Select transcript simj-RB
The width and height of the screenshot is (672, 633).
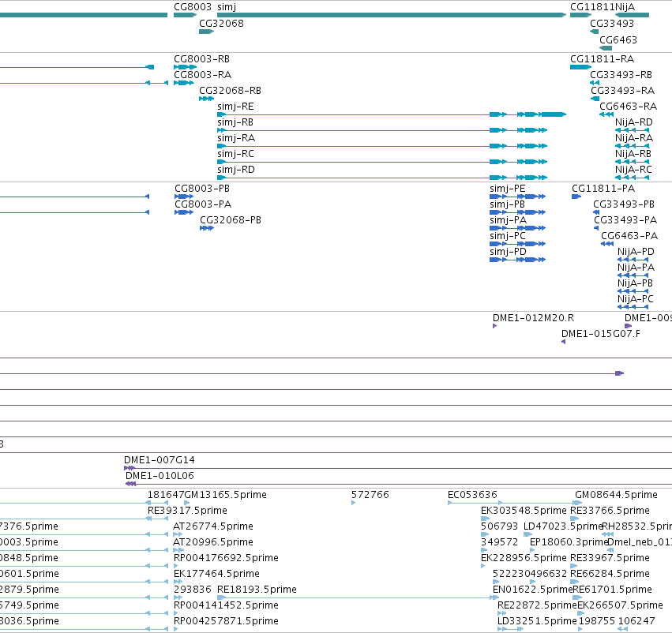pos(235,122)
